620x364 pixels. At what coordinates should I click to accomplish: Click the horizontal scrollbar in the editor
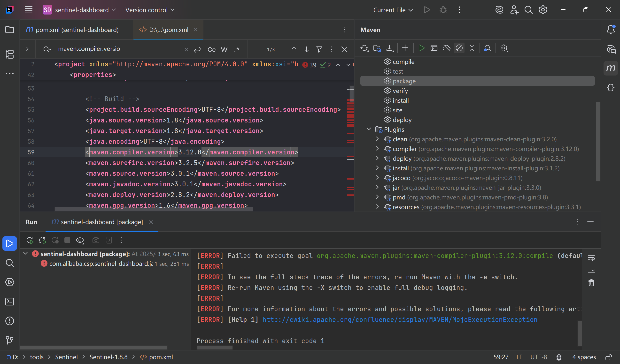click(154, 209)
